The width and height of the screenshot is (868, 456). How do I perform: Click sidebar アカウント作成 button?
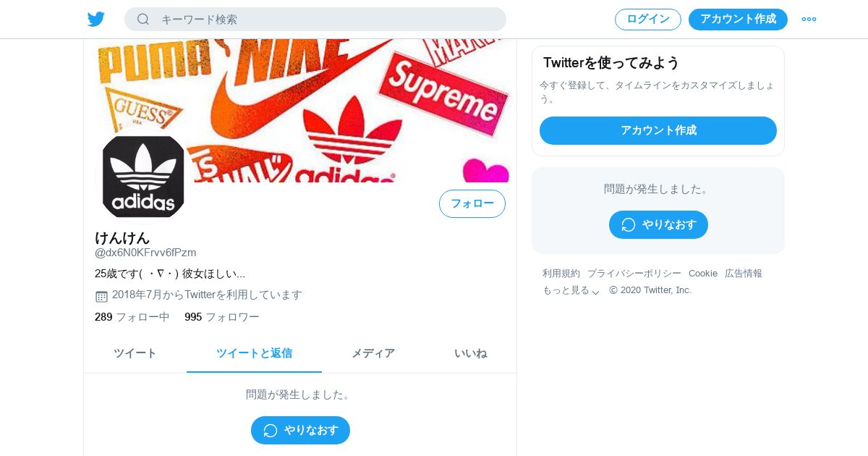pyautogui.click(x=658, y=130)
